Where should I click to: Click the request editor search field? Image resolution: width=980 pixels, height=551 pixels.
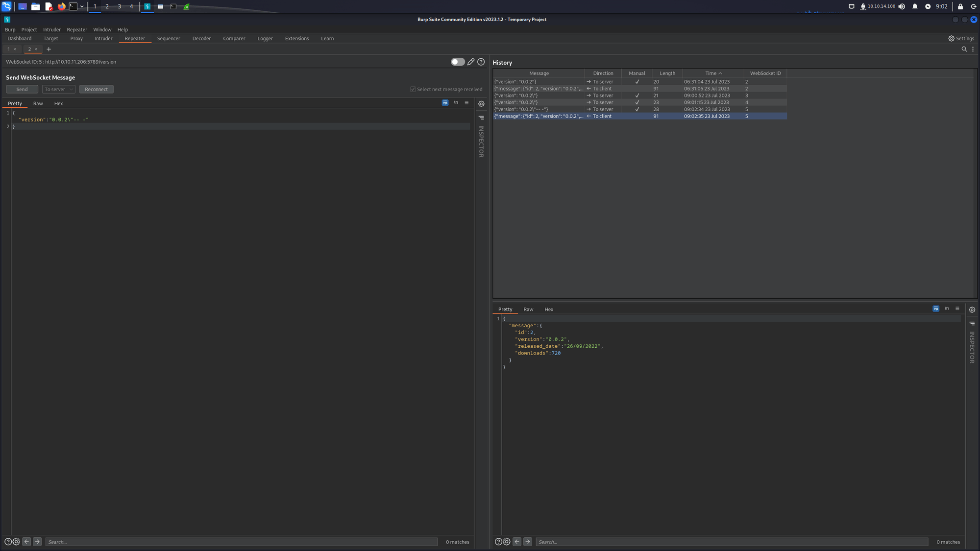[x=241, y=542]
